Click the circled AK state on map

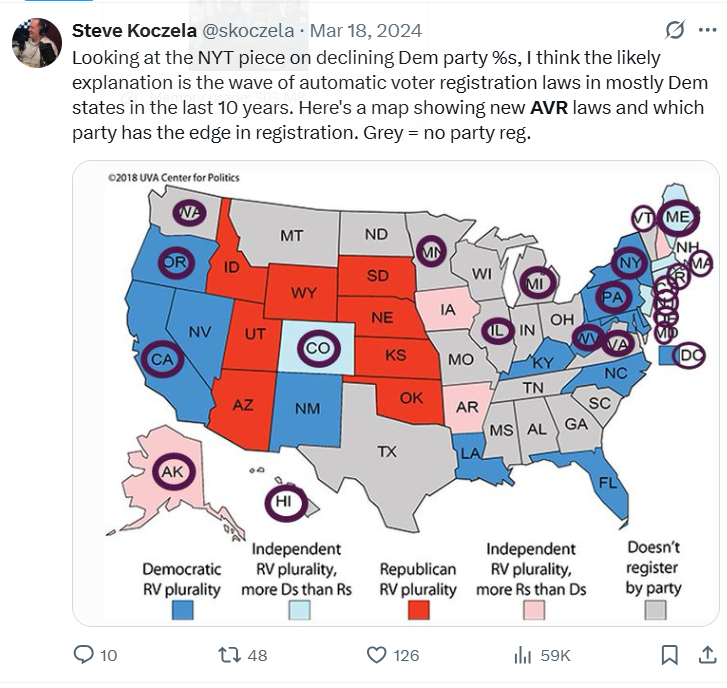point(173,470)
